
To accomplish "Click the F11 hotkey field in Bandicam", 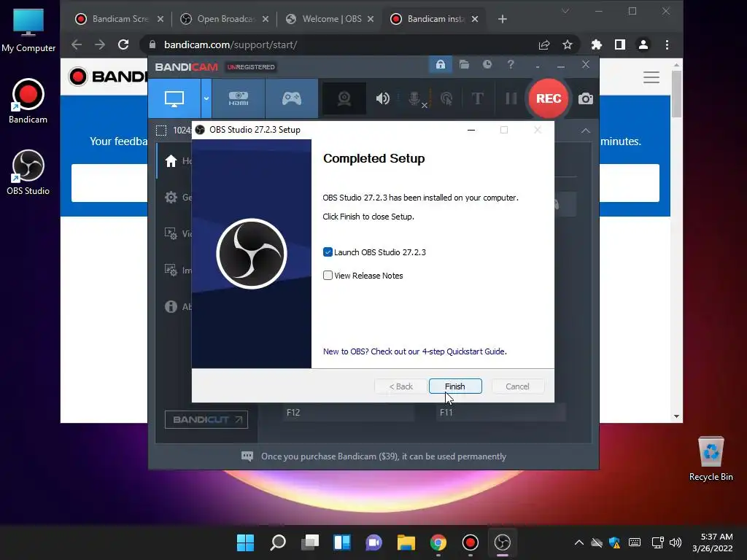I will click(500, 413).
